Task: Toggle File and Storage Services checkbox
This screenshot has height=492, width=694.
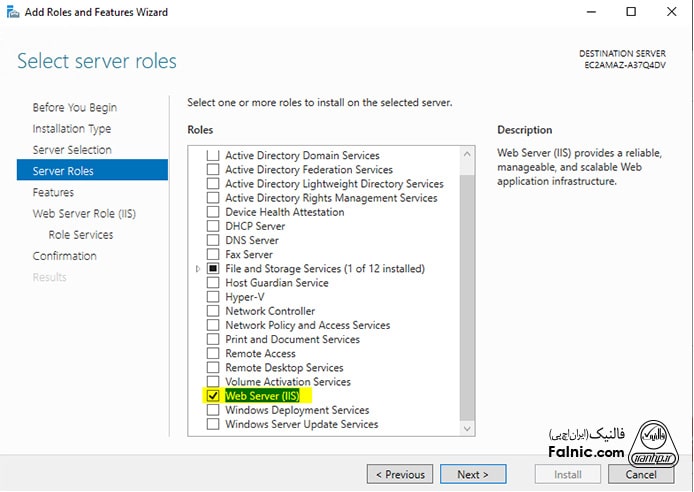Action: [x=212, y=269]
